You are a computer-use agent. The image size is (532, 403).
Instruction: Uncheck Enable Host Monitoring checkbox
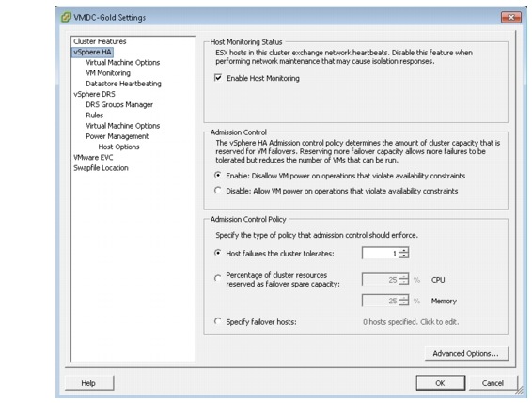[x=218, y=78]
